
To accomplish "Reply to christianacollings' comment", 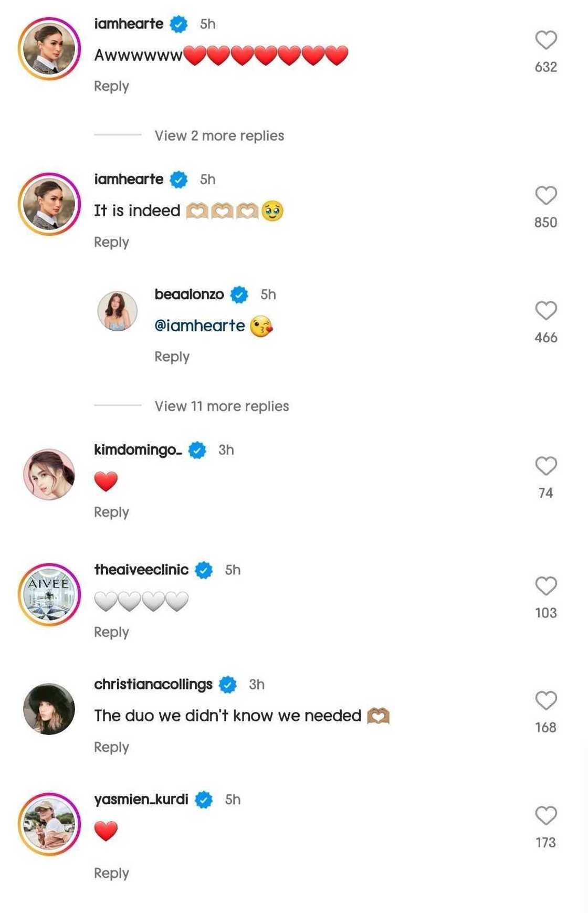I will point(111,747).
